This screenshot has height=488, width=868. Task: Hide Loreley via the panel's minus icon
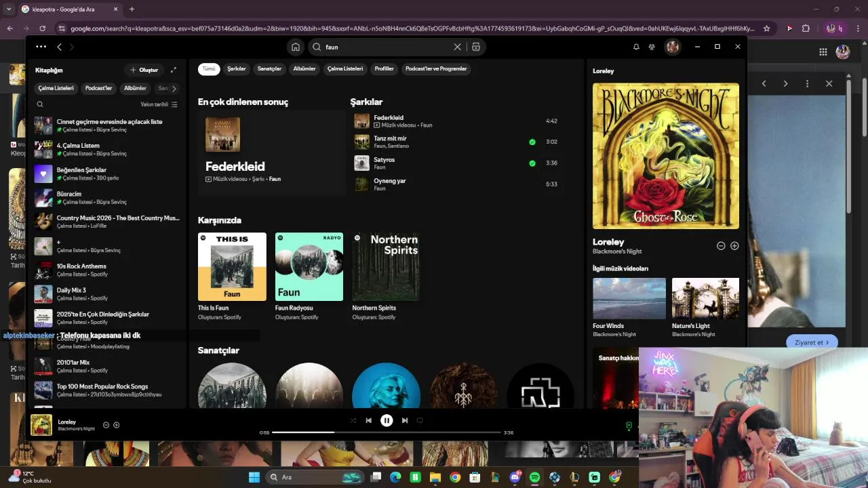coord(721,246)
